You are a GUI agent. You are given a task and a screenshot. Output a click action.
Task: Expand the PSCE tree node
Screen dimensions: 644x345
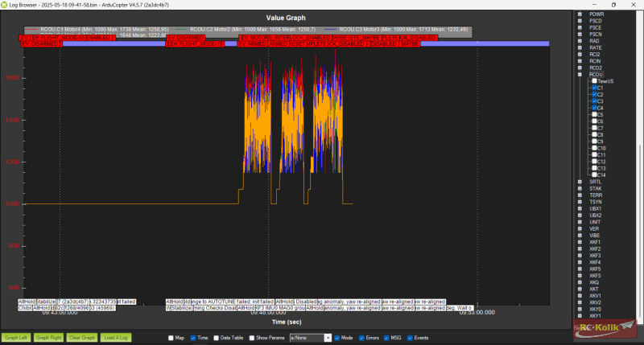(580, 27)
